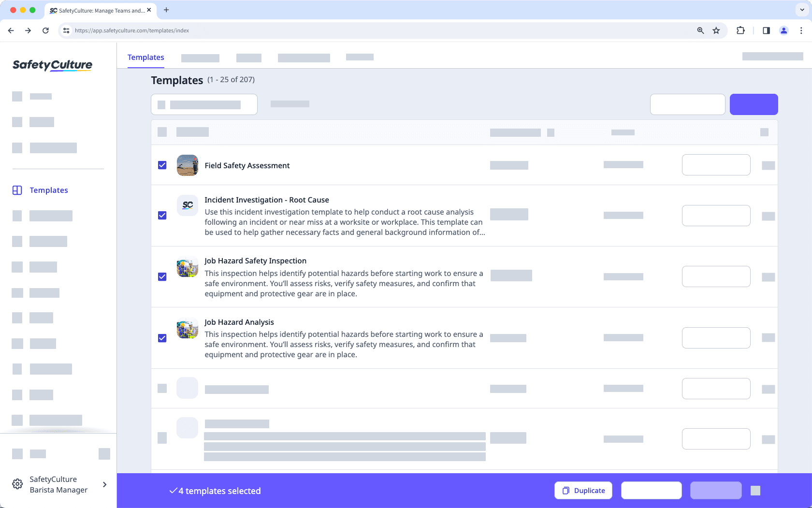Uncheck the Field Safety Assessment checkbox

tap(162, 165)
